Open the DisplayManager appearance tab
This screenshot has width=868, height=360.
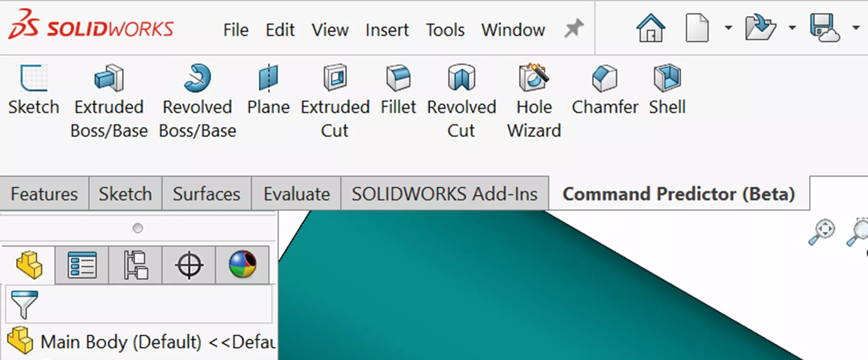pos(242,265)
